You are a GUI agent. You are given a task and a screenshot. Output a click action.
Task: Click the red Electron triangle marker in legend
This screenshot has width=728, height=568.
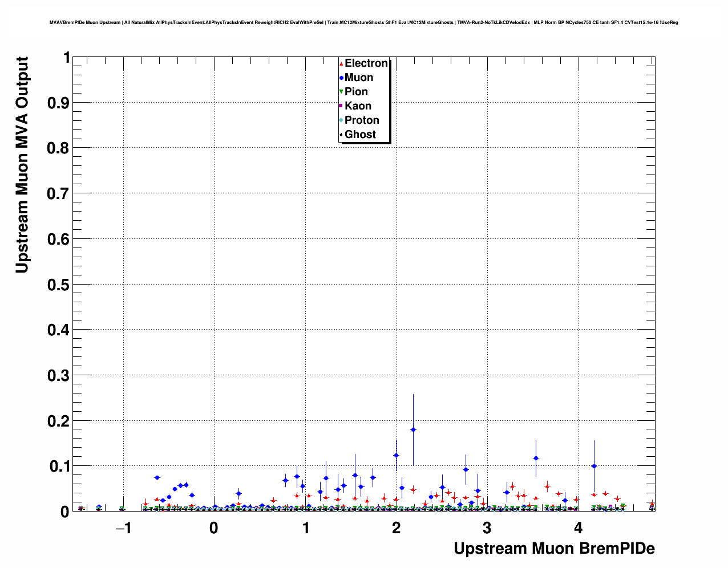tap(341, 64)
